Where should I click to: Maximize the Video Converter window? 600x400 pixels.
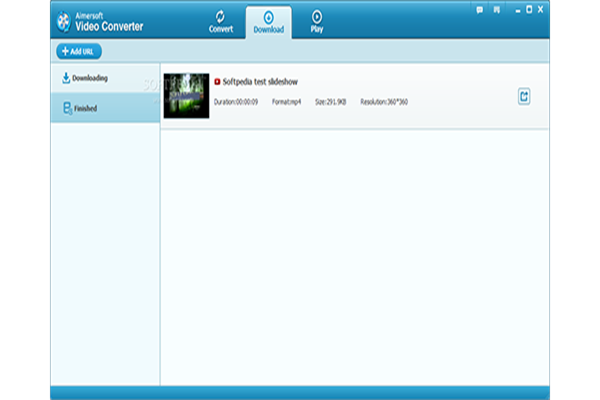tap(526, 10)
